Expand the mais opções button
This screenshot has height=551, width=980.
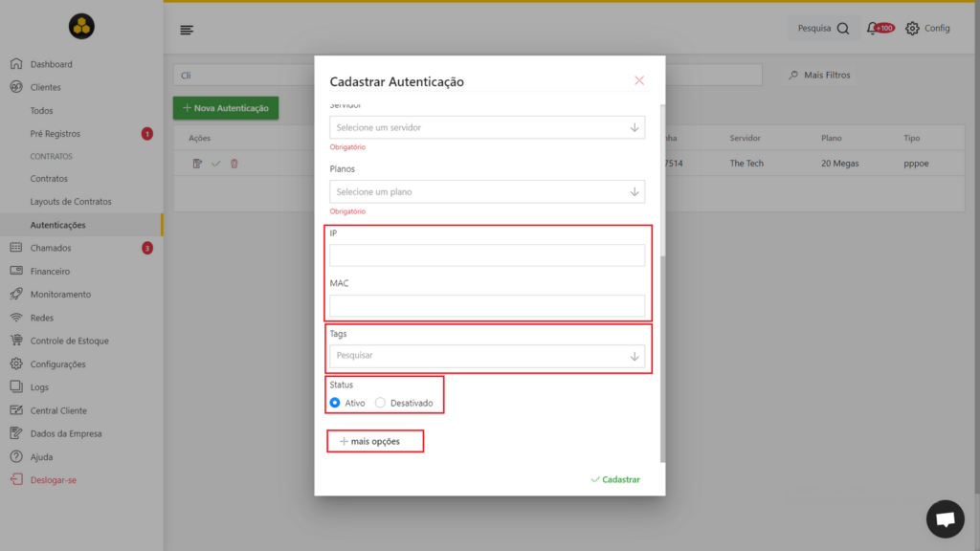(375, 441)
